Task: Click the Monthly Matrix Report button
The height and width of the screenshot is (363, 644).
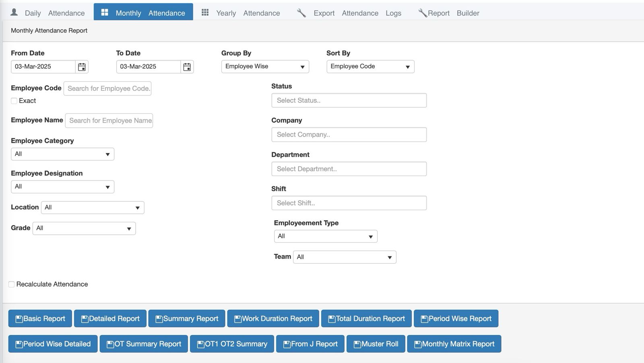Action: click(x=454, y=344)
